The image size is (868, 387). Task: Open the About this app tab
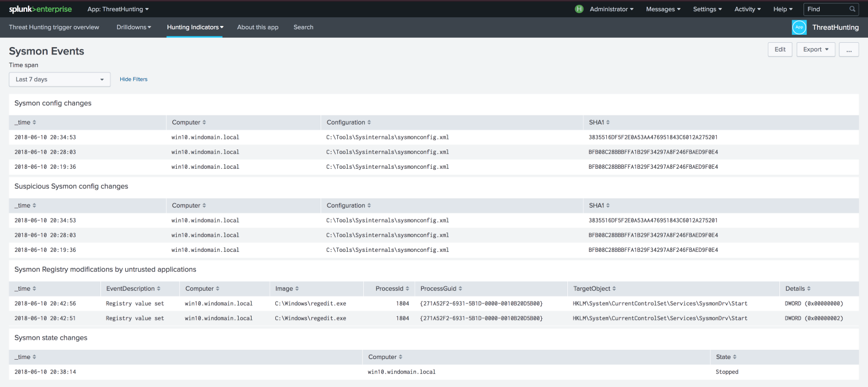258,27
